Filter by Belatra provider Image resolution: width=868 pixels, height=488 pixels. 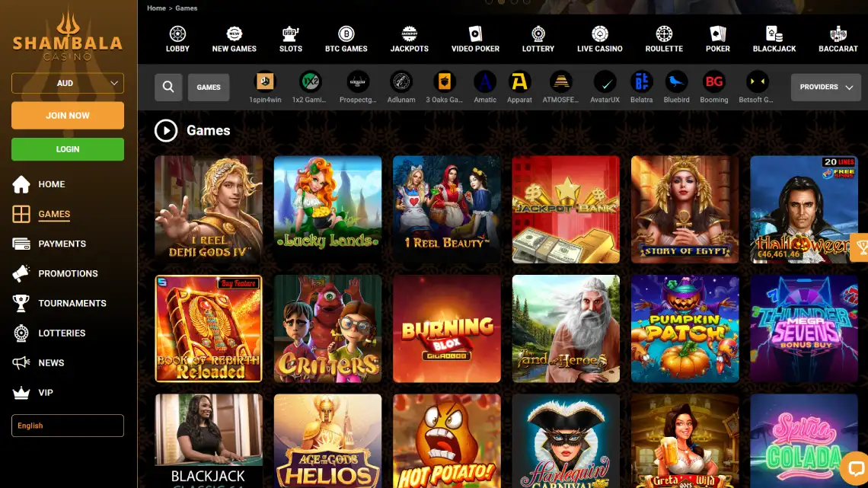642,88
